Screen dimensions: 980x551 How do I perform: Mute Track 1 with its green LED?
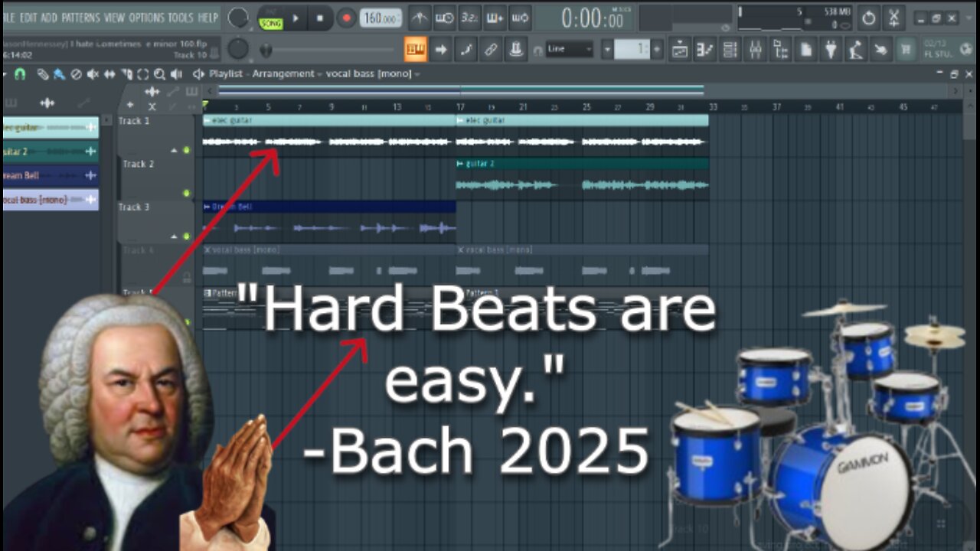[186, 150]
